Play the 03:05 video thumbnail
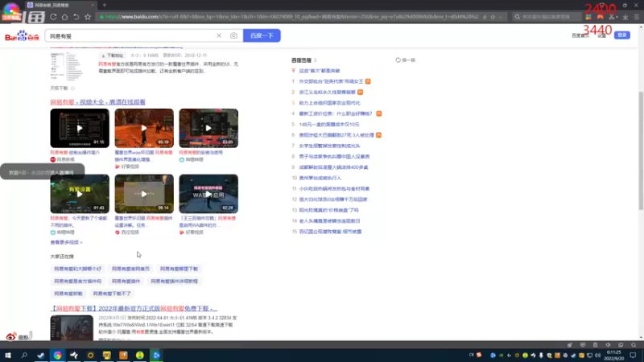The image size is (644, 362). tap(208, 128)
